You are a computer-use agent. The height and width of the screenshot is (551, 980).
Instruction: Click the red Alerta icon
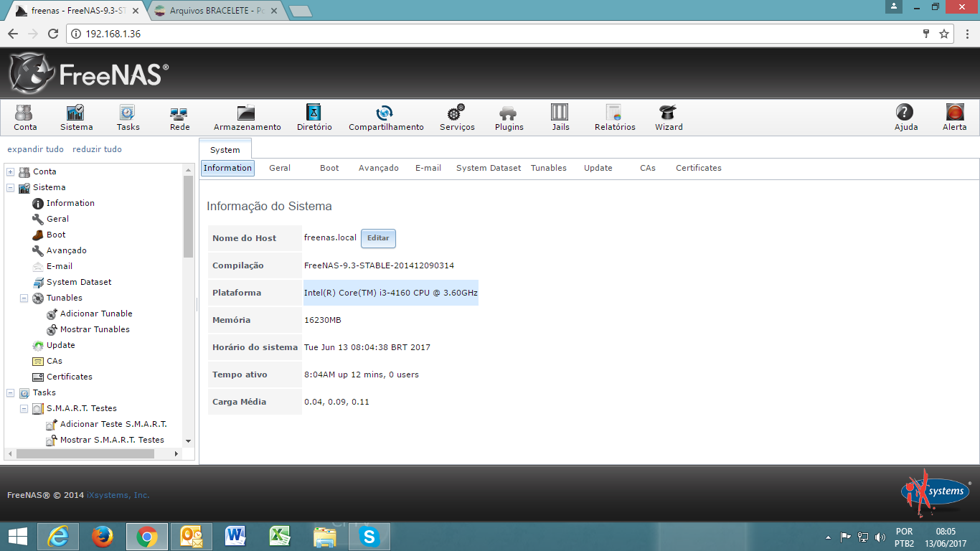pos(954,118)
